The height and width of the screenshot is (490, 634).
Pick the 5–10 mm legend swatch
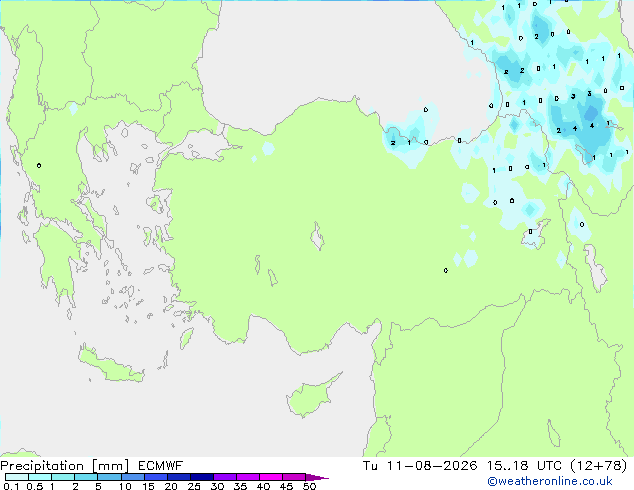109,477
